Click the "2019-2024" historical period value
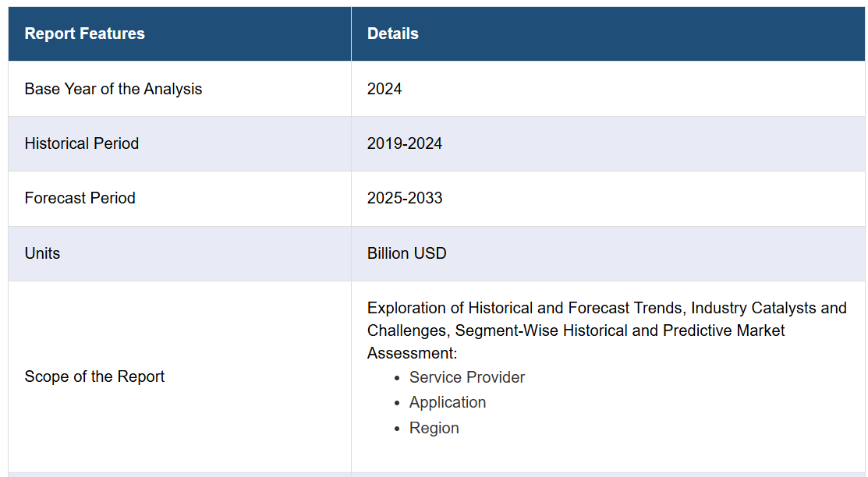Viewport: 868px width, 477px height. tap(404, 143)
